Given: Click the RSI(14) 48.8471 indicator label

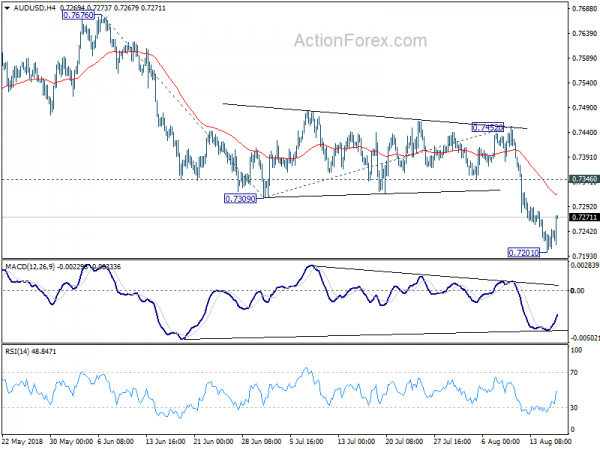Looking at the screenshot, I should coord(31,351).
